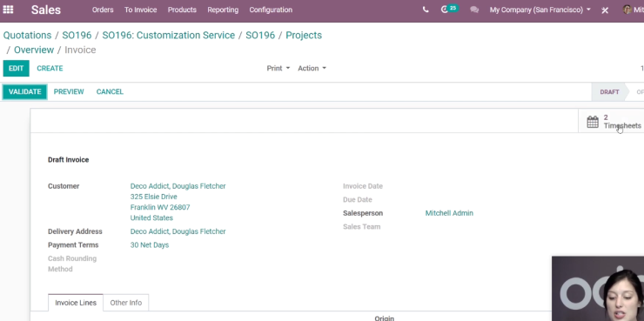
Task: Open the first SO196 breadcrumb after Quotations
Action: 77,36
